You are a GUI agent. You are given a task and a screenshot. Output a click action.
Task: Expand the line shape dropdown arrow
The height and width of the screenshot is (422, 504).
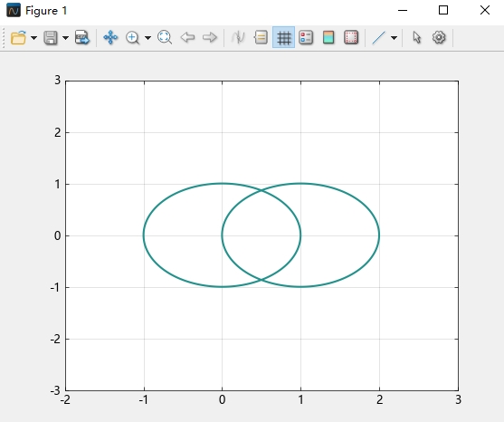click(394, 38)
